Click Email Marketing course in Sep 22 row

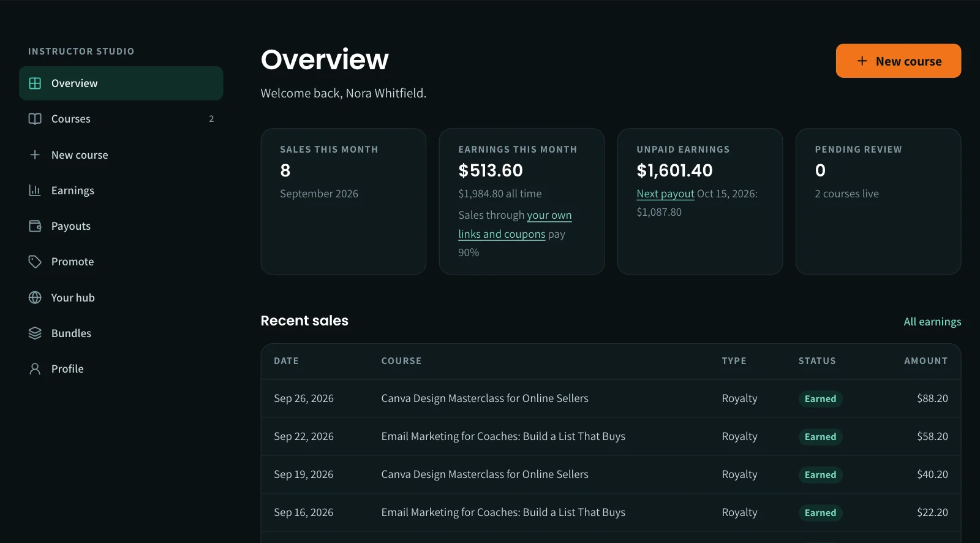pyautogui.click(x=503, y=436)
